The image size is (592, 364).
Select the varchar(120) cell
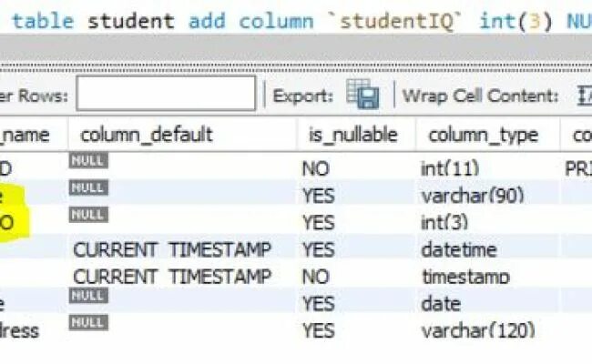478,331
